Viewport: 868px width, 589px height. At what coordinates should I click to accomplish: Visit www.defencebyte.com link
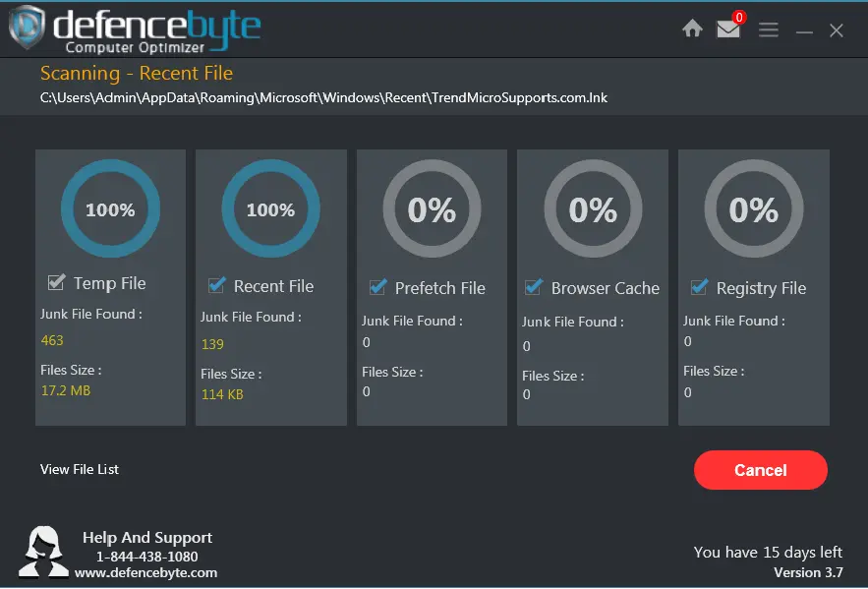(146, 572)
